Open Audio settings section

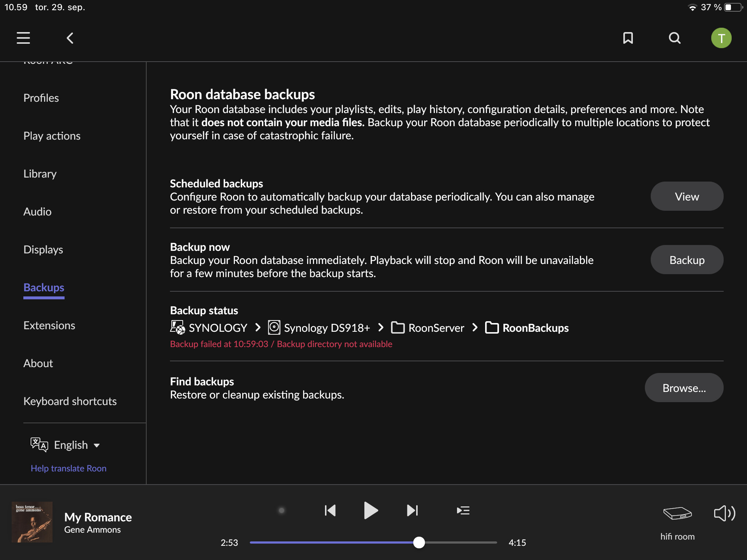coord(37,211)
